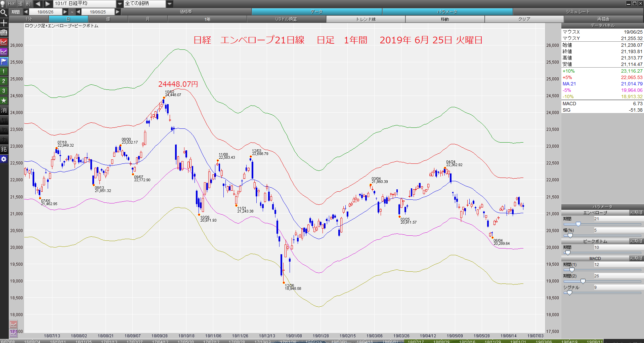The image size is (644, 343).
Task: Select the 1年 range tab
Action: pos(207,19)
